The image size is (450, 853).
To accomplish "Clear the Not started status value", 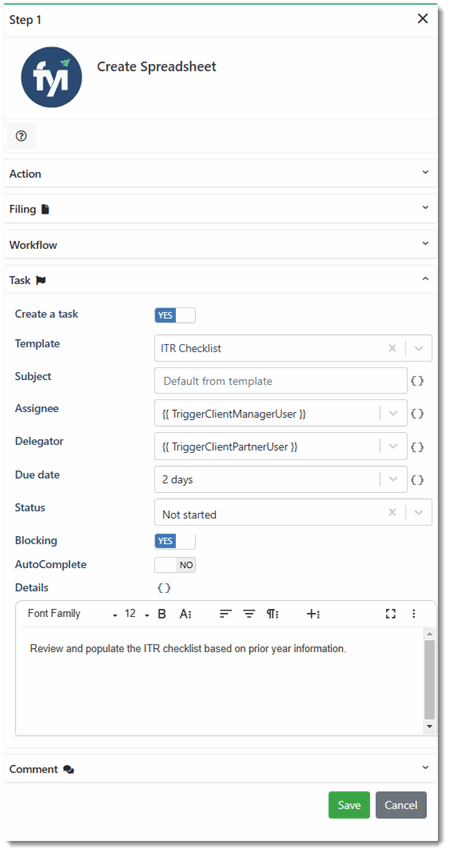I will pyautogui.click(x=392, y=512).
